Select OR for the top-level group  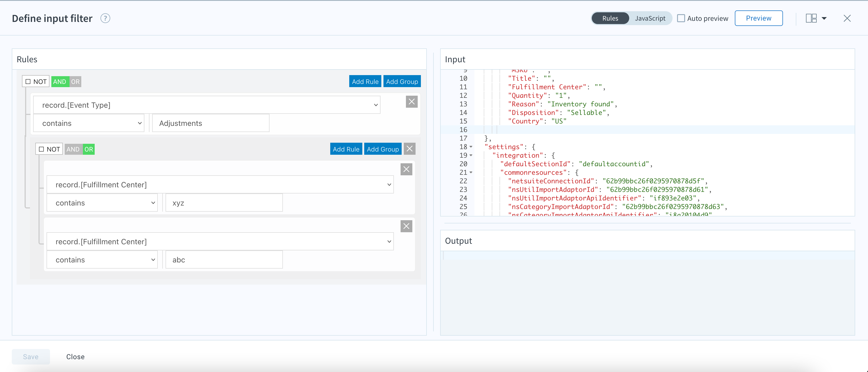[x=75, y=82]
